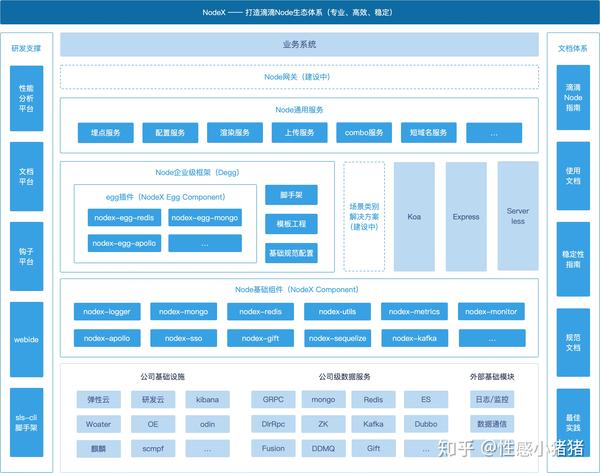Click the 配置服务 box
Image resolution: width=600 pixels, height=473 pixels.
click(x=170, y=133)
